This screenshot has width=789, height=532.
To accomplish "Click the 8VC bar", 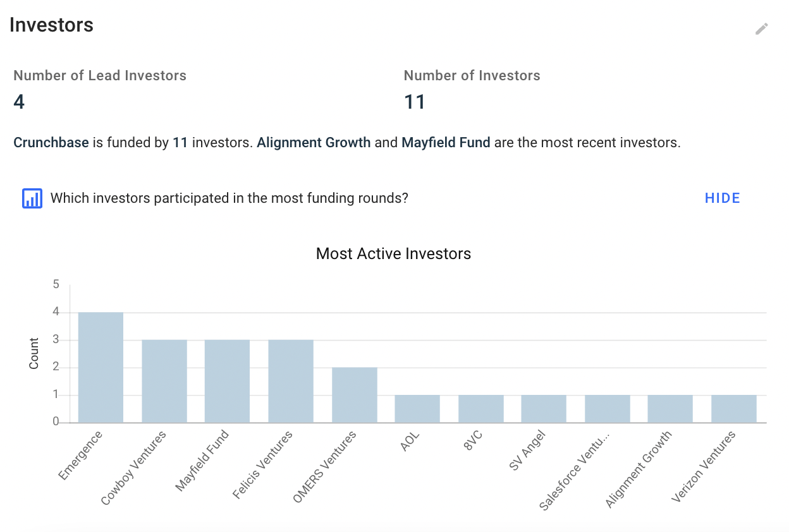I will (480, 409).
